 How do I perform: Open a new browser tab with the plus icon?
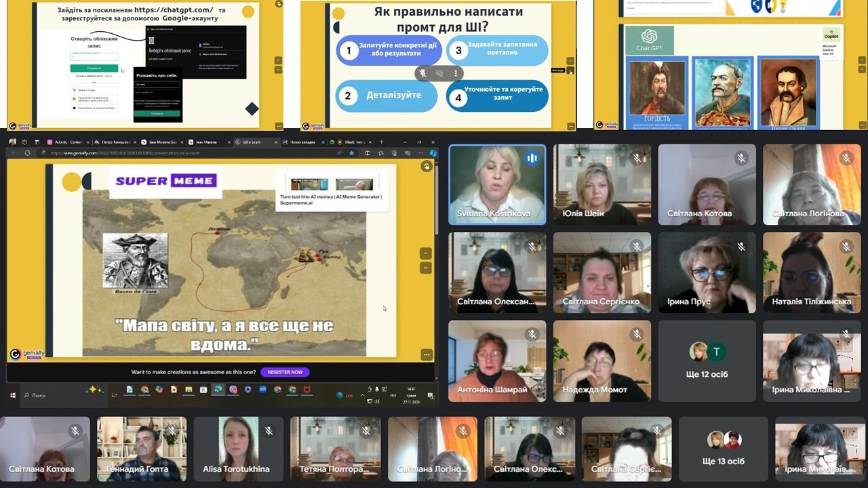coord(382,142)
